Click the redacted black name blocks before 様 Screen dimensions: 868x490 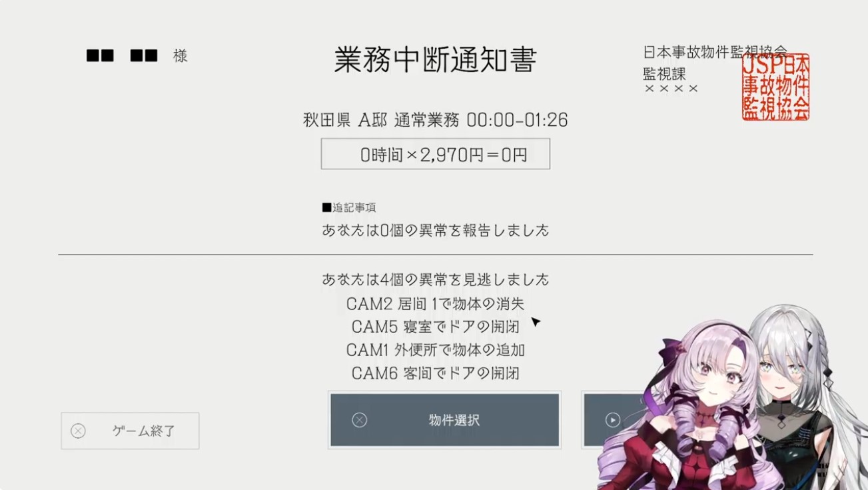pyautogui.click(x=122, y=56)
